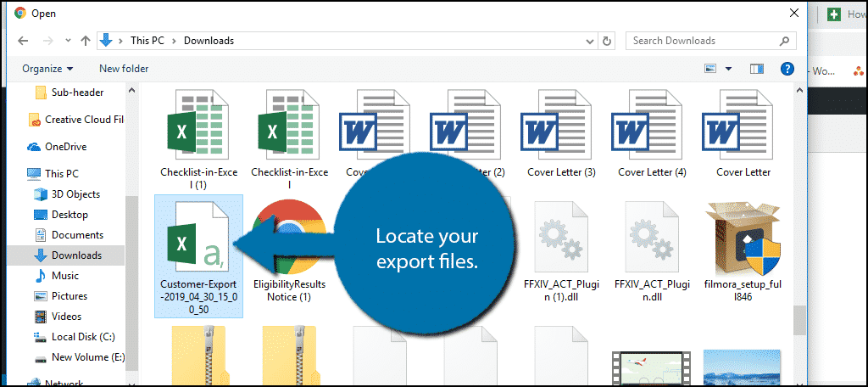
Task: Refresh the Downloads folder listing
Action: (607, 41)
